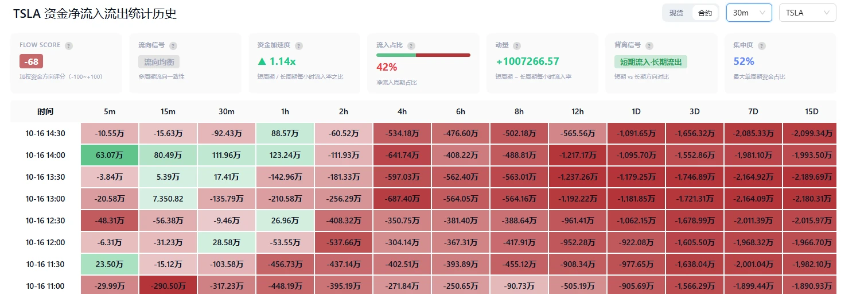Click the -68 flow score badge
The height and width of the screenshot is (294, 868).
(x=31, y=61)
